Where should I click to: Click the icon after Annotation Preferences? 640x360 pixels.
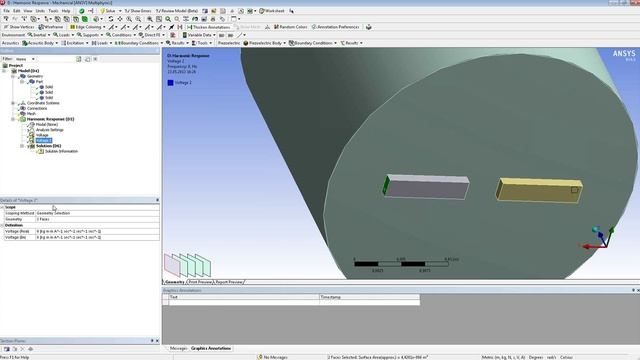point(369,27)
